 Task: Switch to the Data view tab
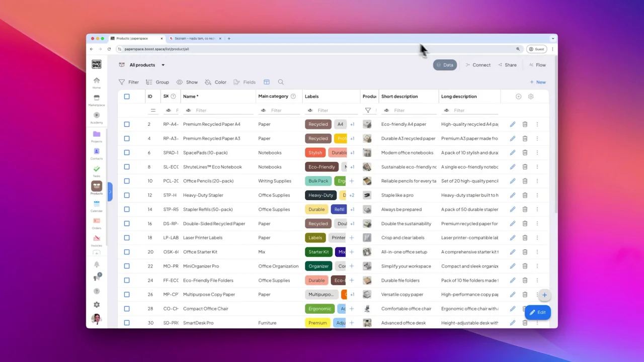coord(445,65)
